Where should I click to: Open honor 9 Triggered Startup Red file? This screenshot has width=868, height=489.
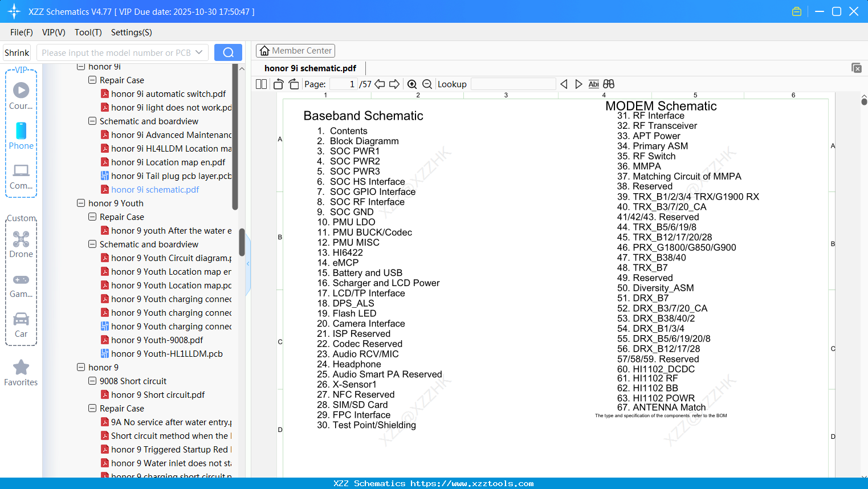[166, 450]
